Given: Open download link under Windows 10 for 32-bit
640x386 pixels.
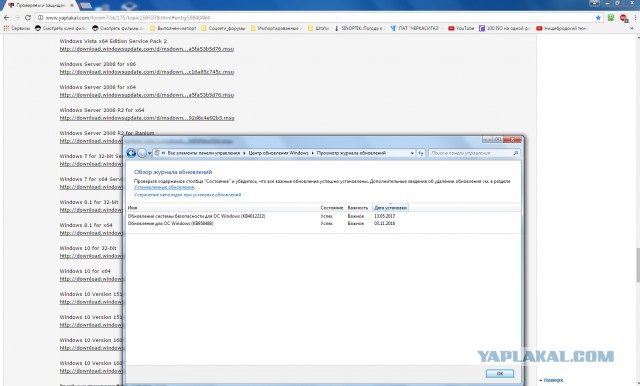Looking at the screenshot, I should point(91,256).
